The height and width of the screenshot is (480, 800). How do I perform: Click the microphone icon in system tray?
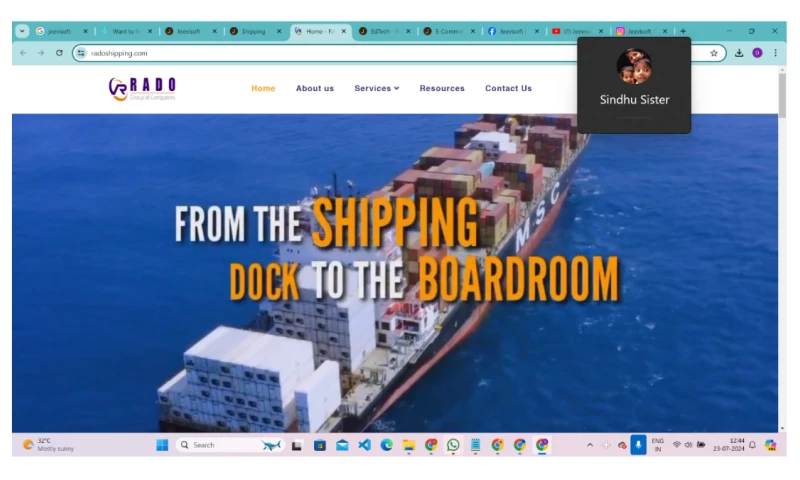point(638,445)
